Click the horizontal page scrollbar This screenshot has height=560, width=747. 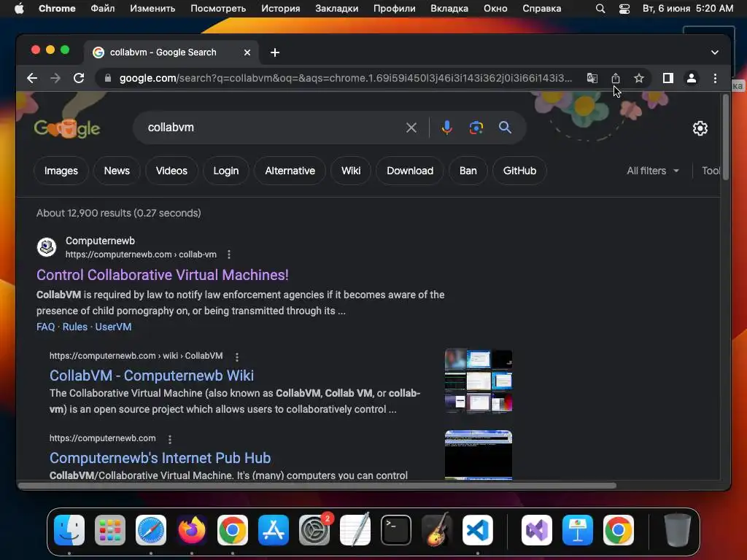pyautogui.click(x=317, y=486)
